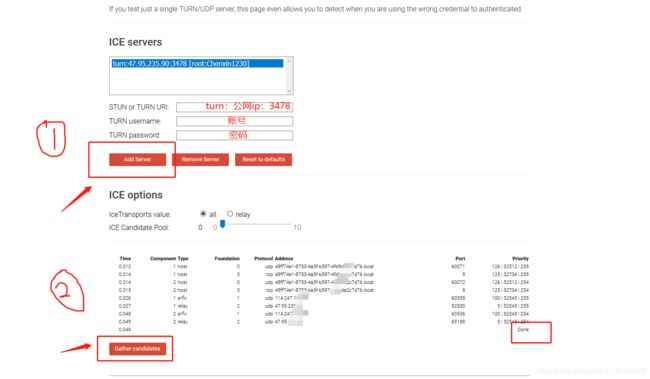The height and width of the screenshot is (379, 650).
Task: Click port value 60535
Action: [458, 298]
